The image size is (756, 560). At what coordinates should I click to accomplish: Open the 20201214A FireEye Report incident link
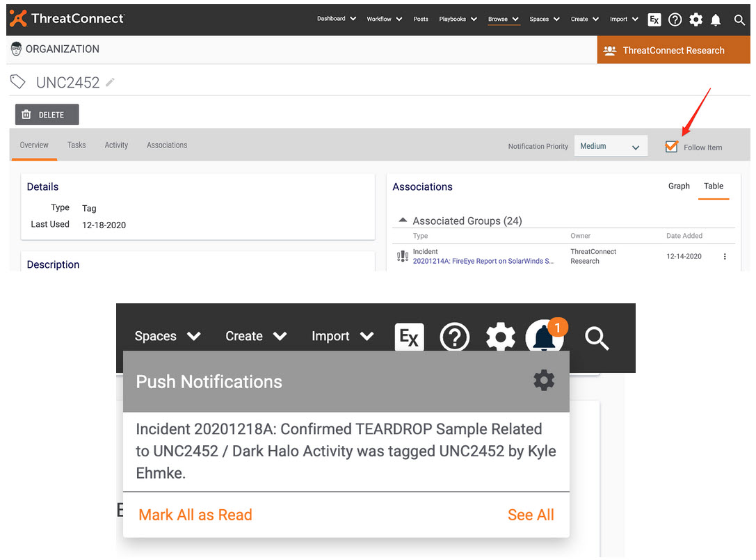coord(483,261)
